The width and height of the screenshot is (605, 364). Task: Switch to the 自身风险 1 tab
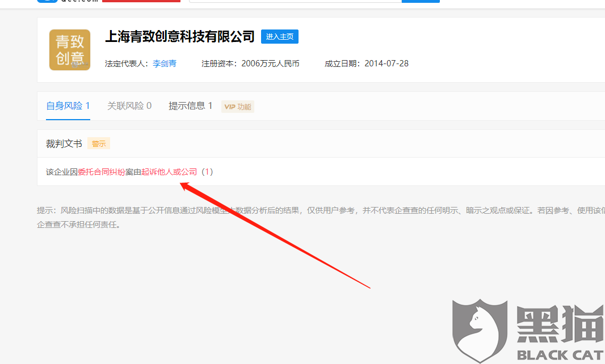click(x=68, y=105)
